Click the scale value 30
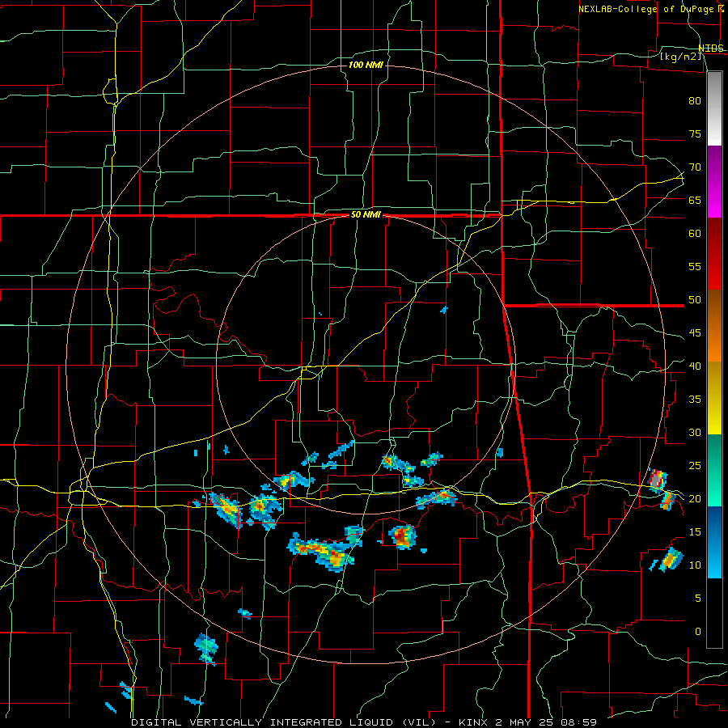Image resolution: width=728 pixels, height=728 pixels. pos(695,432)
